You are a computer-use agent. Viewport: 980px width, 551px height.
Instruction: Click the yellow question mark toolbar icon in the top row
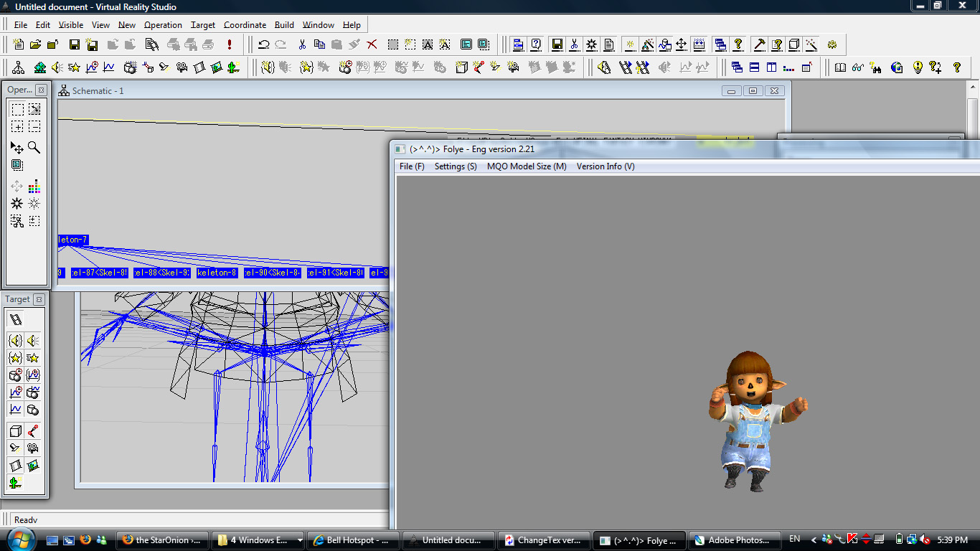pos(738,44)
